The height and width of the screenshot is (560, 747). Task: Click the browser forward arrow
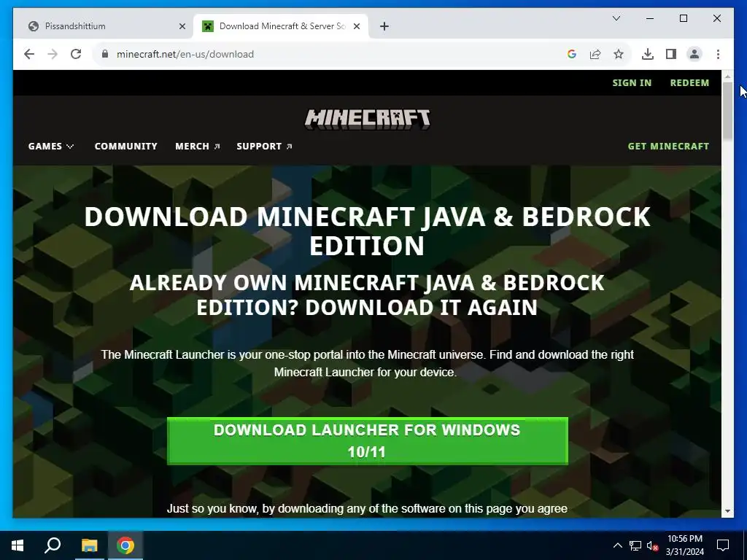[x=53, y=54]
